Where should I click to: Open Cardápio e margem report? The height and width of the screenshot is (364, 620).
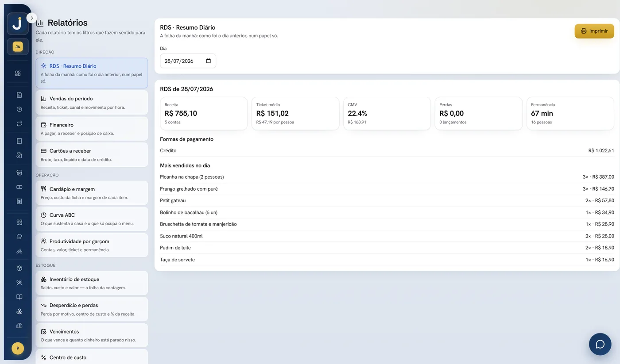pos(92,193)
